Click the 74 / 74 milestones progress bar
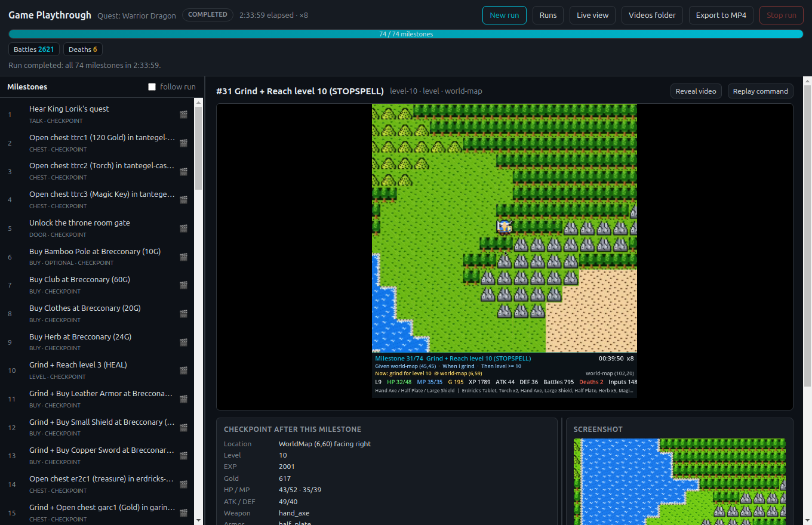812x525 pixels. tap(406, 34)
